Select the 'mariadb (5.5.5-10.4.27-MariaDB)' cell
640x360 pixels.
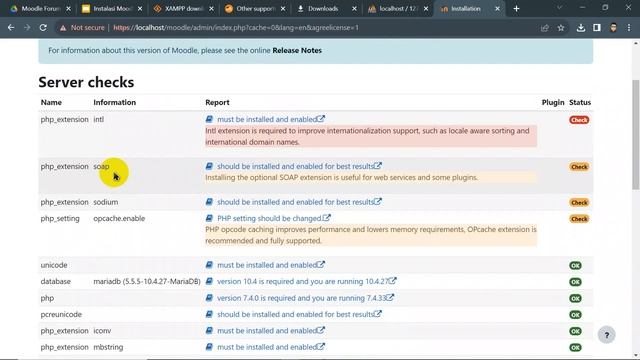click(x=147, y=281)
